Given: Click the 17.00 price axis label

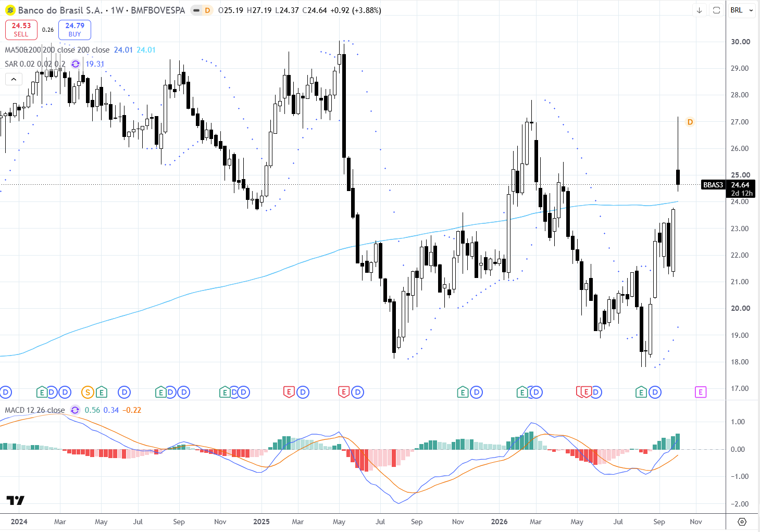Looking at the screenshot, I should point(740,388).
